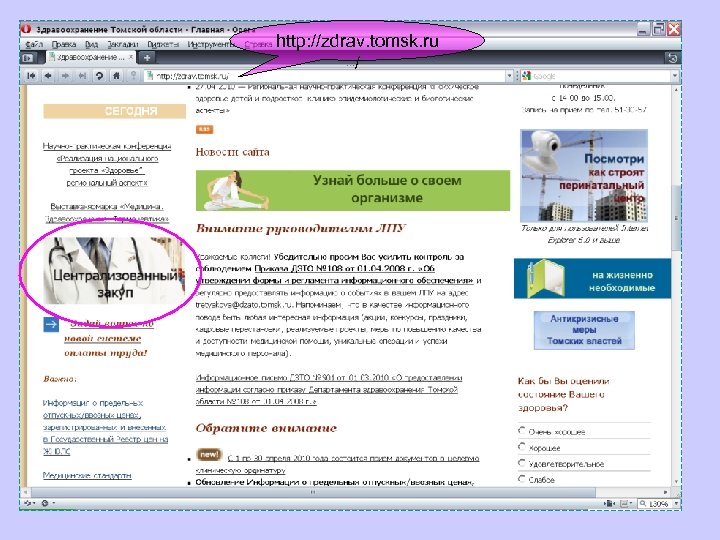Click the СЕГОДНЯ sidebar header
Viewport: 720px width, 540px height.
pos(114,111)
